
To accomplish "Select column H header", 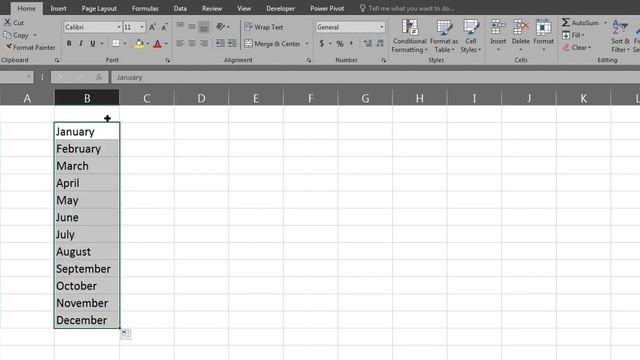I will (x=420, y=98).
